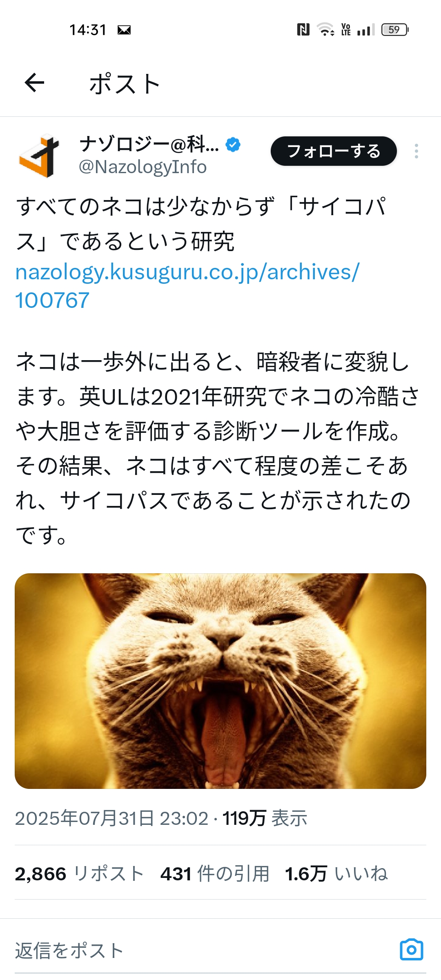Tap the camera icon in reply bar
The width and height of the screenshot is (441, 980).
[411, 950]
